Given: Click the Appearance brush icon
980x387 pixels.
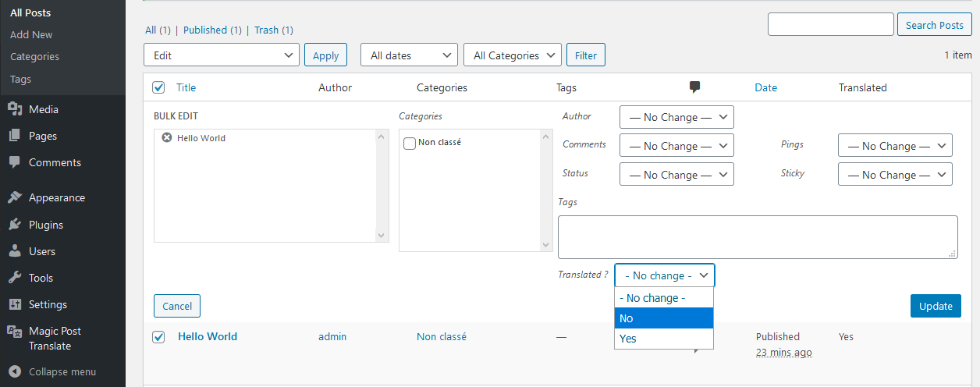Looking at the screenshot, I should point(14,197).
